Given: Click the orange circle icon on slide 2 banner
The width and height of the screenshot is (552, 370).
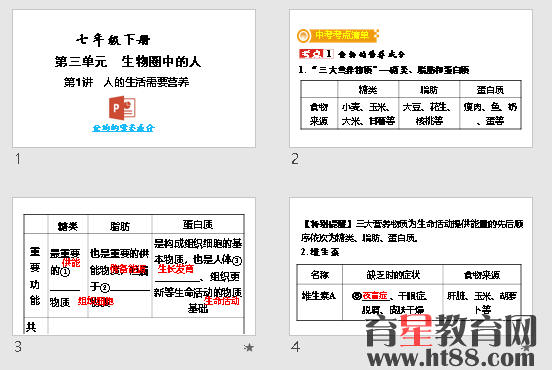Looking at the screenshot, I should pyautogui.click(x=303, y=36).
